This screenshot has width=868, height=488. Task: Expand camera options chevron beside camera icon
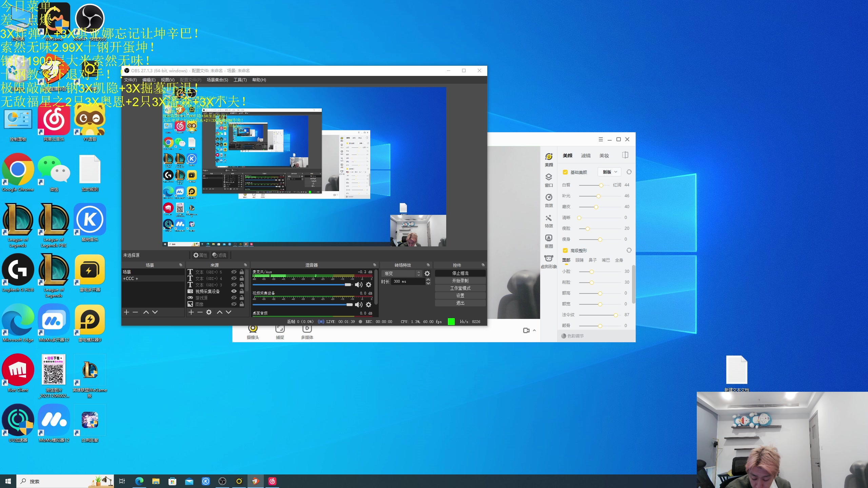click(x=534, y=330)
